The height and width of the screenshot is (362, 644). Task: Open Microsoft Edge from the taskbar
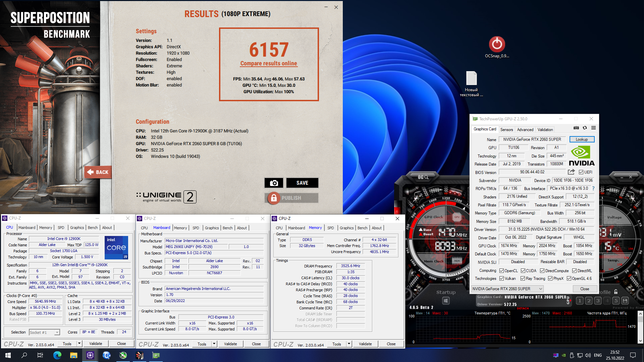pos(57,355)
